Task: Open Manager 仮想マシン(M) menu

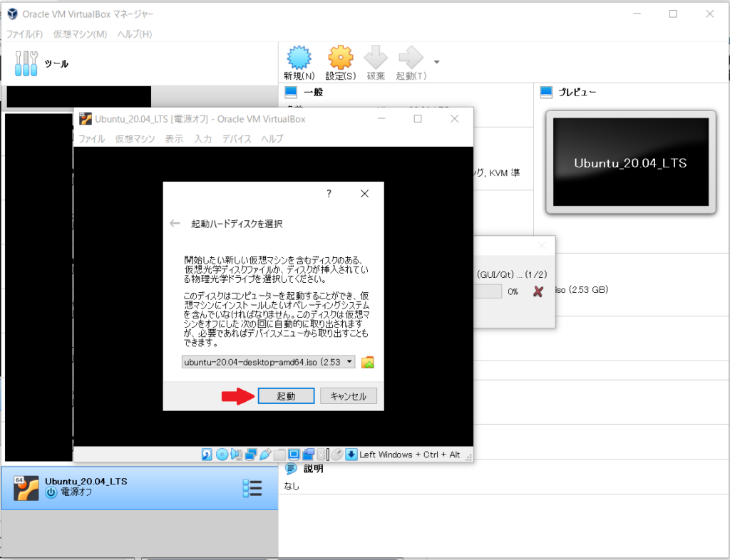Action: point(80,34)
